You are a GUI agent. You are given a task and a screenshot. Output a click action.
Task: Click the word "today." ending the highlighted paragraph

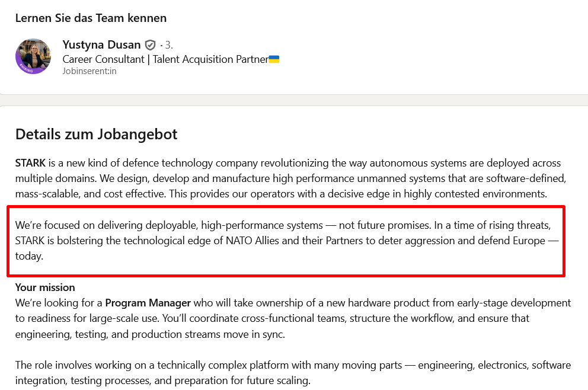point(29,256)
